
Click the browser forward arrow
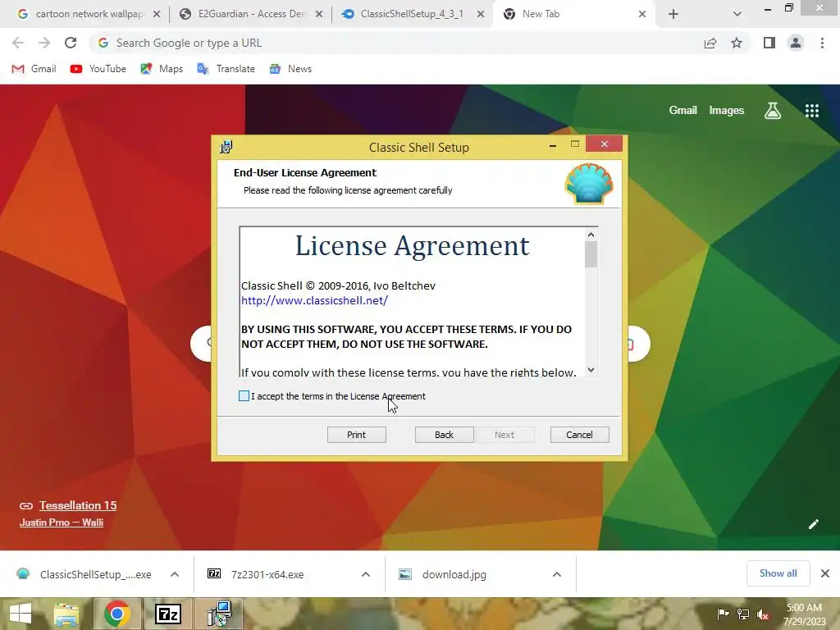pyautogui.click(x=44, y=43)
